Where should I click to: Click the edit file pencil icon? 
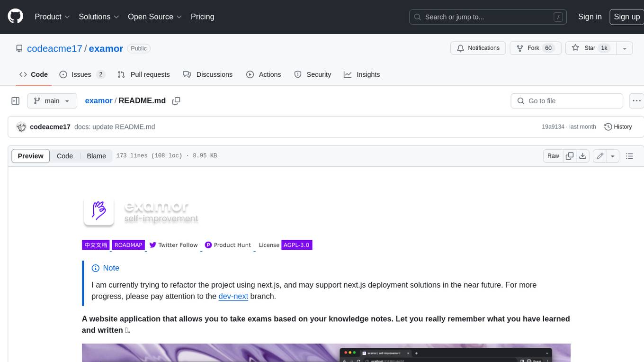[x=599, y=156]
